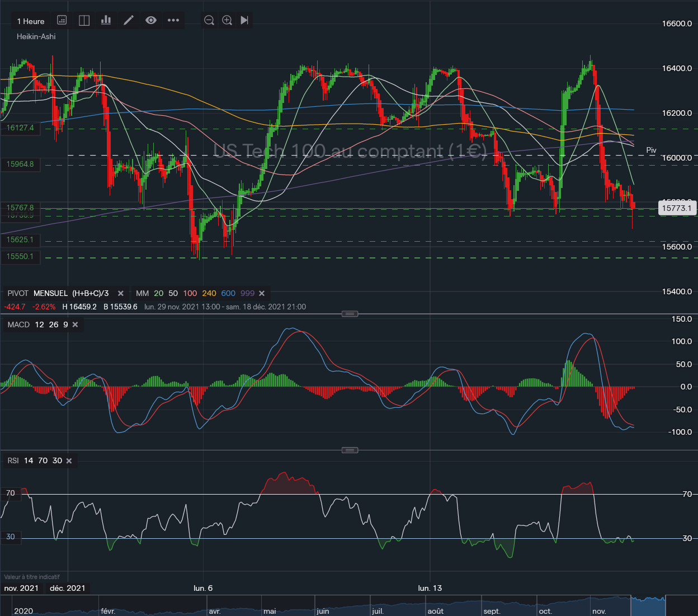Click the lun. 6 time axis label

pyautogui.click(x=203, y=588)
